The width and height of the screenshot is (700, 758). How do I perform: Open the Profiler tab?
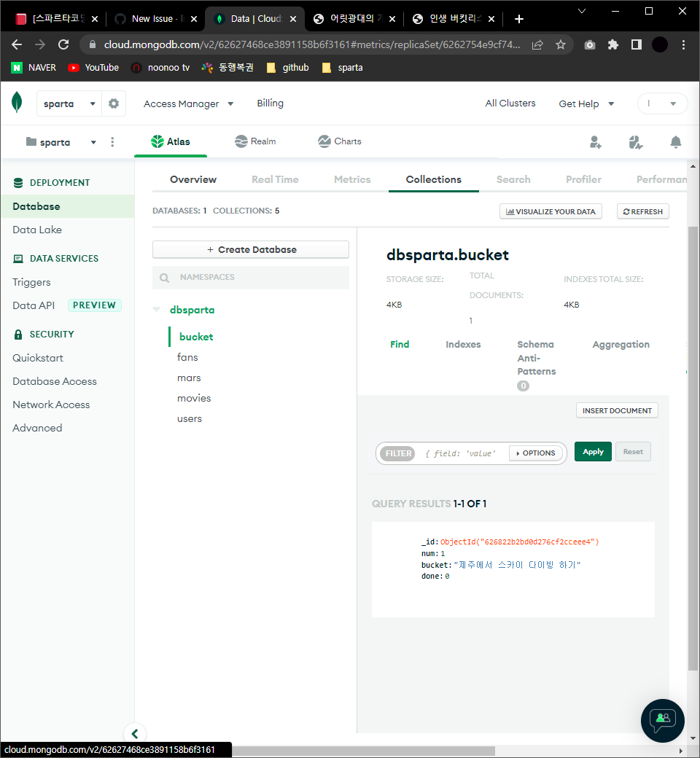pyautogui.click(x=583, y=179)
